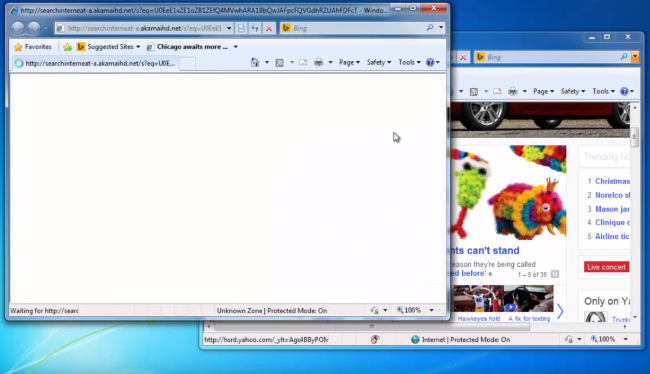This screenshot has height=374, width=650.
Task: Click red Stop icon in Yahoo window
Action: click(463, 57)
